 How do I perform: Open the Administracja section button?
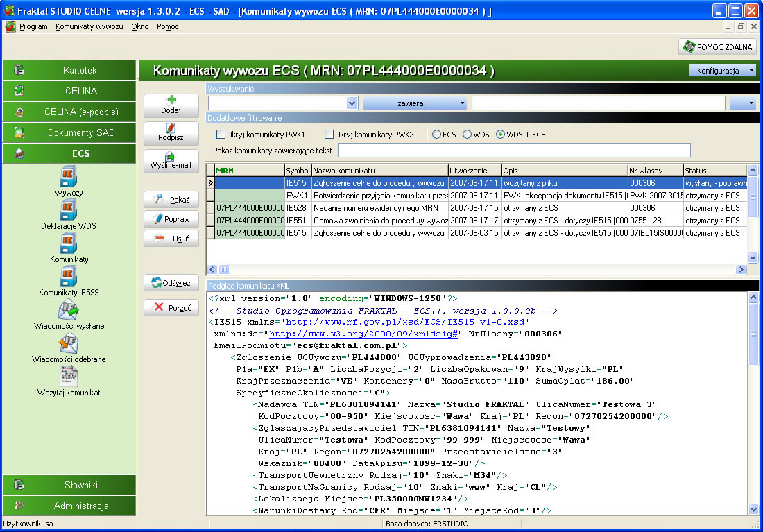(x=69, y=506)
